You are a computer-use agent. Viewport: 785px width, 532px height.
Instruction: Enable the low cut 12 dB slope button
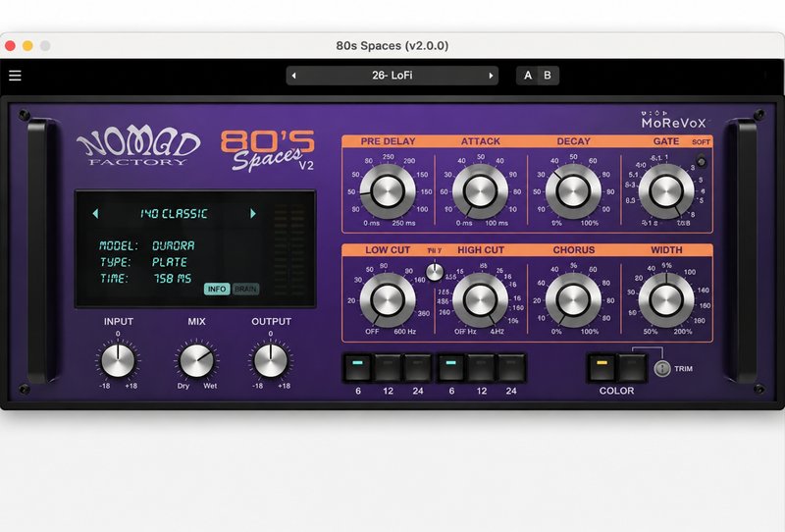point(388,368)
